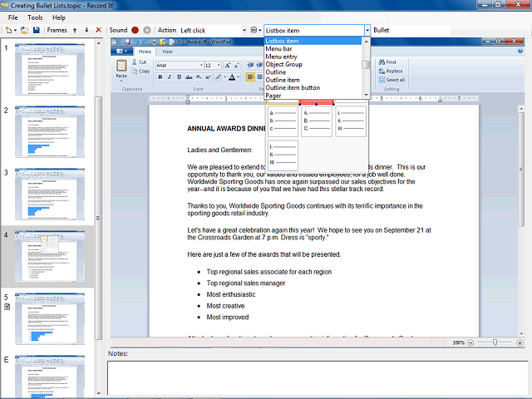Screen dimensions: 532x399
Task: Select the lowercase roman numeral list style
Action: 351,121
